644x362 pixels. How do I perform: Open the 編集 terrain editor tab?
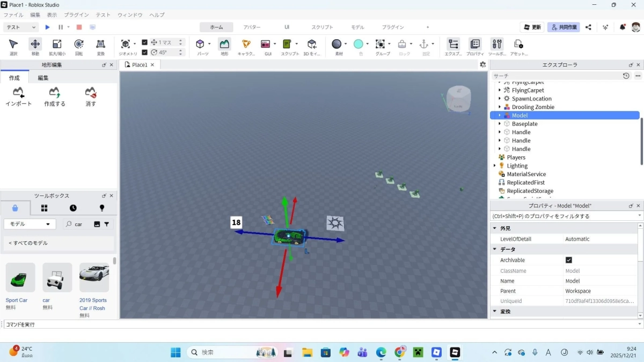[x=43, y=77]
